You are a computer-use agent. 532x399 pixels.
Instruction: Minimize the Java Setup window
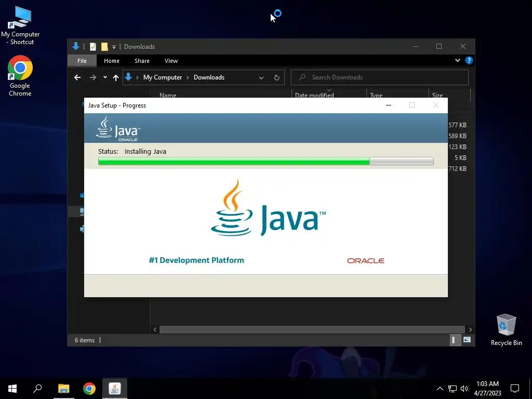point(389,105)
